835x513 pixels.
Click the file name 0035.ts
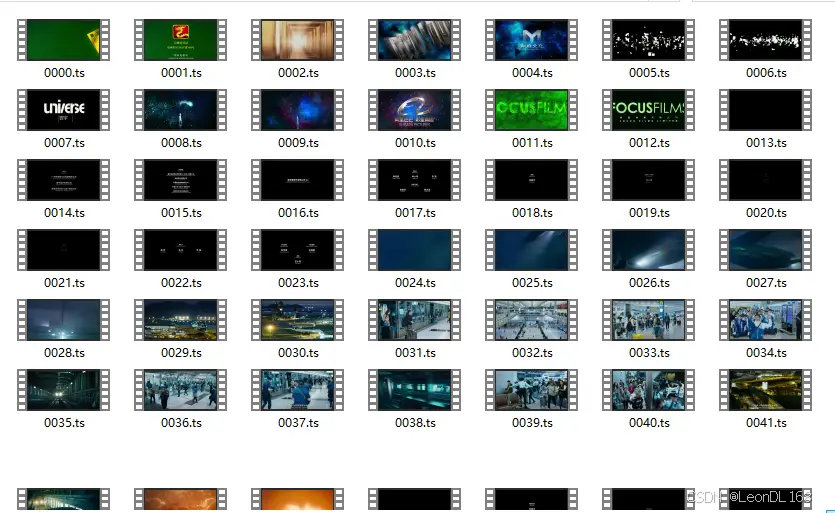point(64,423)
